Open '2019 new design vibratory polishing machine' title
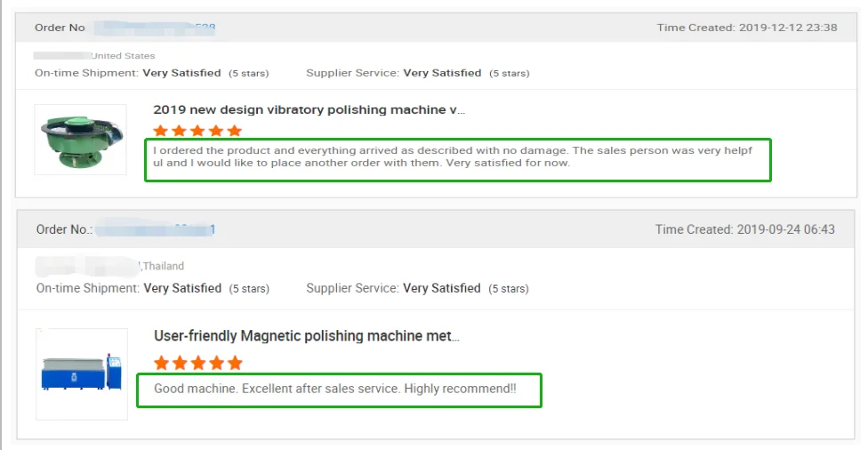 tap(309, 110)
